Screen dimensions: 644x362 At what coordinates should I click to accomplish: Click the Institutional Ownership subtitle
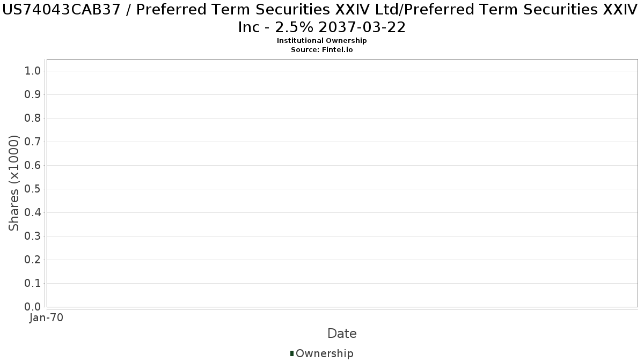[x=322, y=41]
